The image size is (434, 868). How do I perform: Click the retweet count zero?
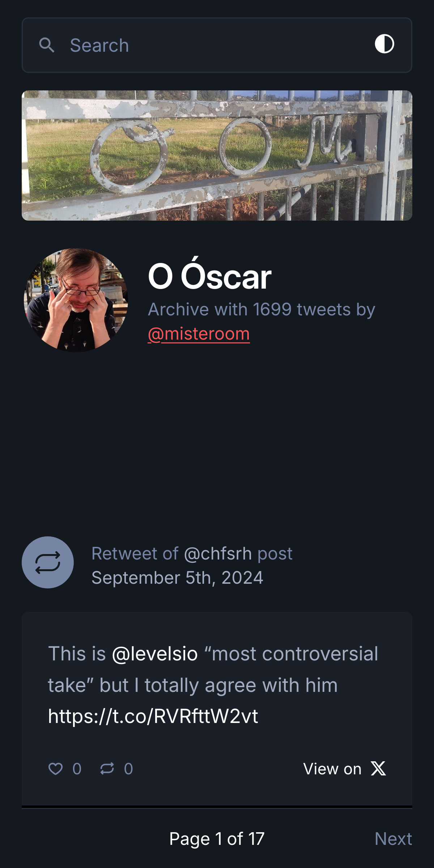pos(128,769)
